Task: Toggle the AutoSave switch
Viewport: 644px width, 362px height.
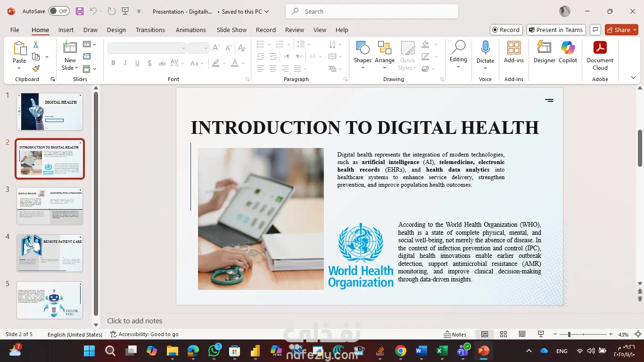Action: [59, 11]
